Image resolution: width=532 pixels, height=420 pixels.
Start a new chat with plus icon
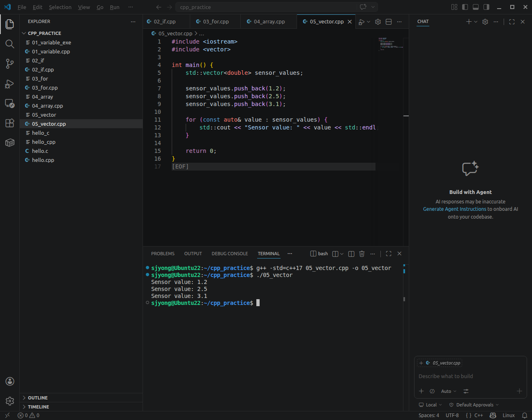(x=469, y=22)
